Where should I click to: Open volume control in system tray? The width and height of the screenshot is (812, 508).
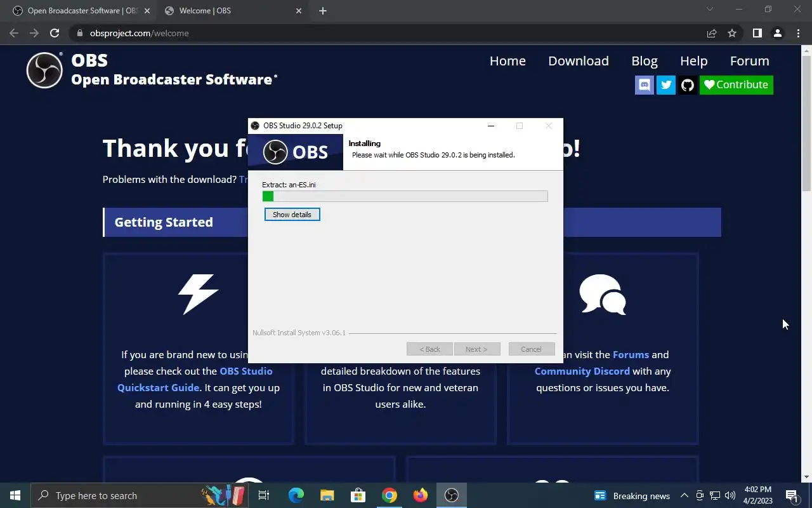730,495
